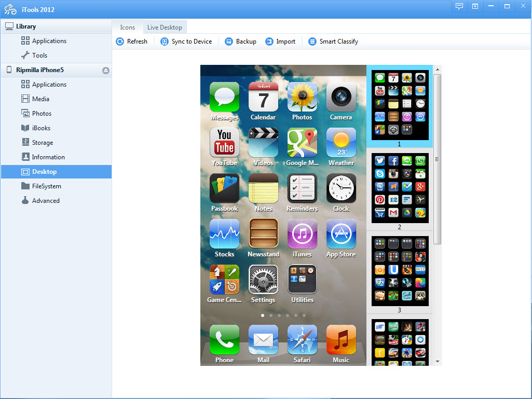Open Advanced in the sidebar
Screen dimensions: 532x399
coord(57,201)
